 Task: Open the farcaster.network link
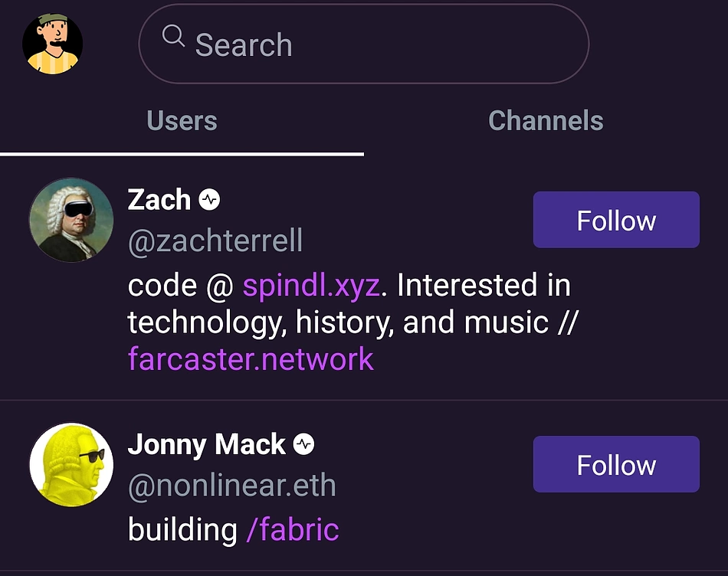[x=250, y=358]
